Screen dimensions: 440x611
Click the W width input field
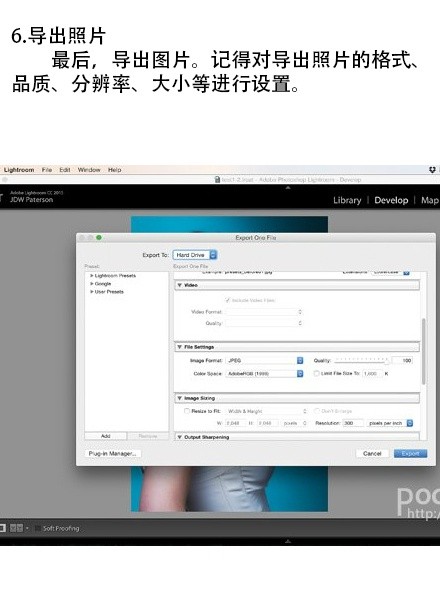click(235, 423)
